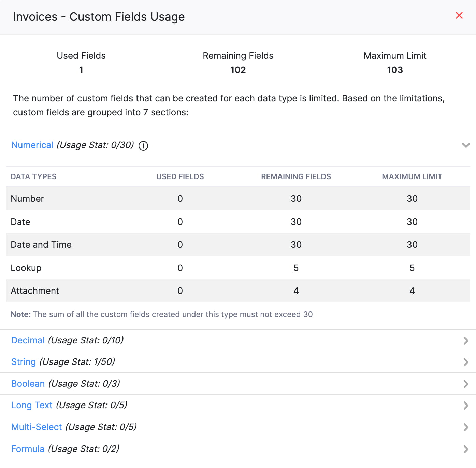Open the Long Text custom fields link
This screenshot has width=476, height=468.
pyautogui.click(x=32, y=405)
